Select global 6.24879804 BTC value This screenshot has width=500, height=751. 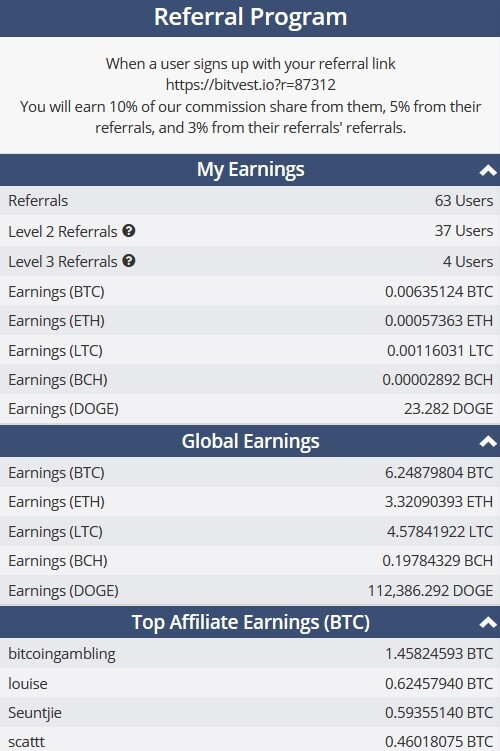(439, 473)
